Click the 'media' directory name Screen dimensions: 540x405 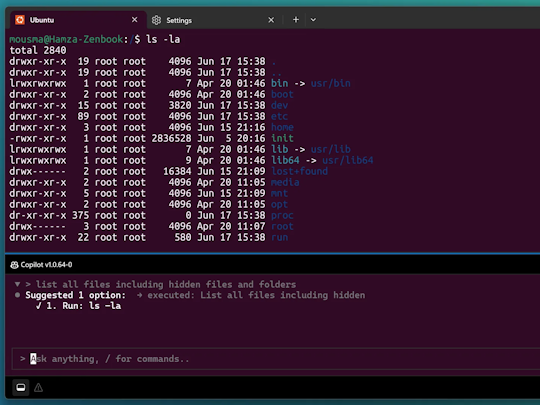tap(285, 183)
